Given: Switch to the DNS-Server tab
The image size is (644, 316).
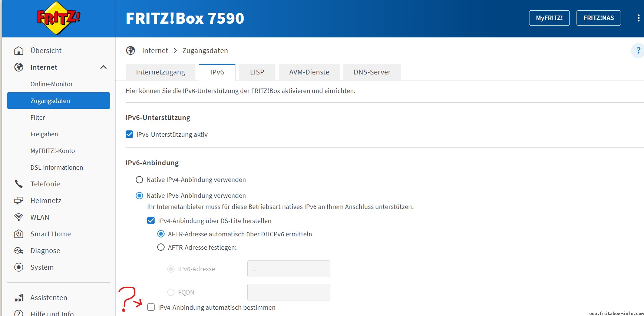Looking at the screenshot, I should [372, 72].
